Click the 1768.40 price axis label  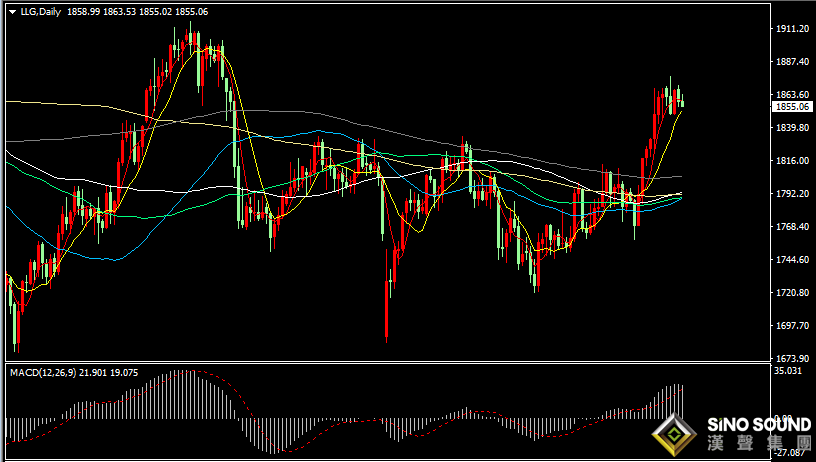point(793,226)
